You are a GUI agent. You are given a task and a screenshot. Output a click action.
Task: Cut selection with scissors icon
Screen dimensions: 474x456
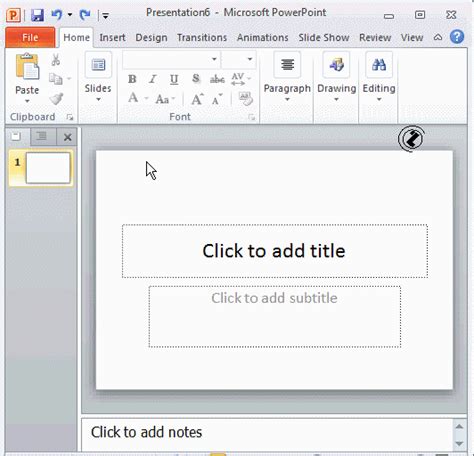[56, 60]
